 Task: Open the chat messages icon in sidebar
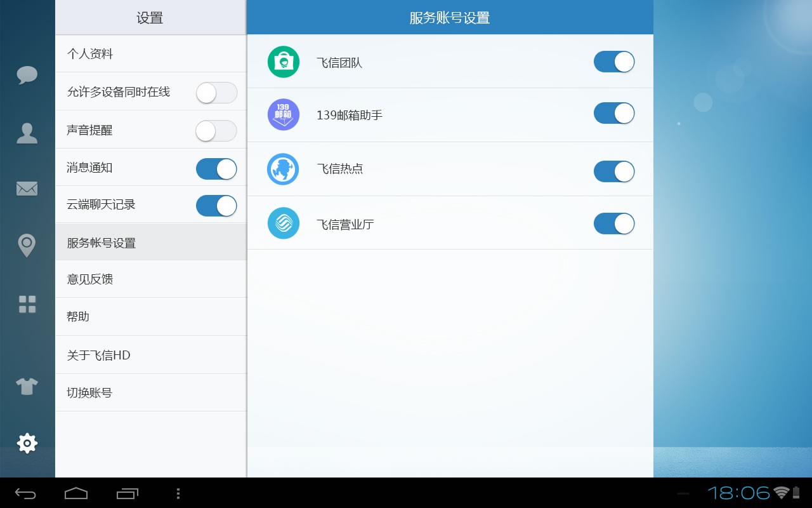point(27,75)
